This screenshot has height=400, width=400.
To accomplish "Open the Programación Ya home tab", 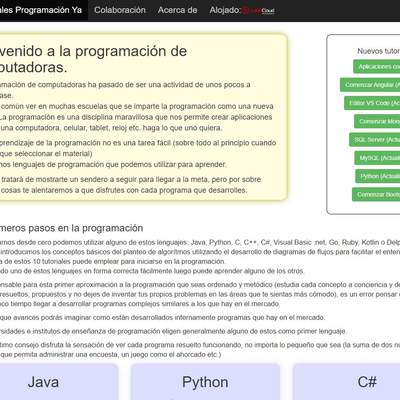I will [43, 10].
